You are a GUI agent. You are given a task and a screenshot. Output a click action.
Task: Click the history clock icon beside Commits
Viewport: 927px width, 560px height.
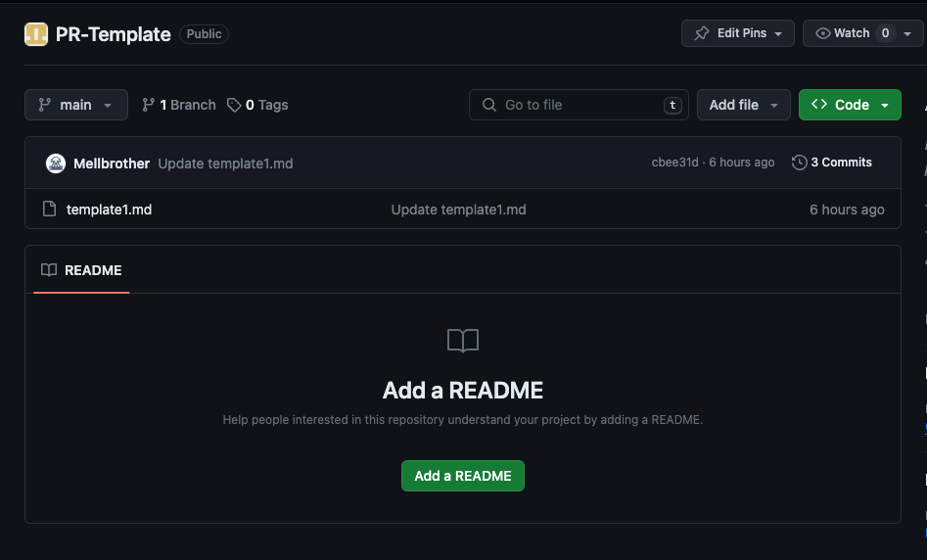pyautogui.click(x=800, y=162)
